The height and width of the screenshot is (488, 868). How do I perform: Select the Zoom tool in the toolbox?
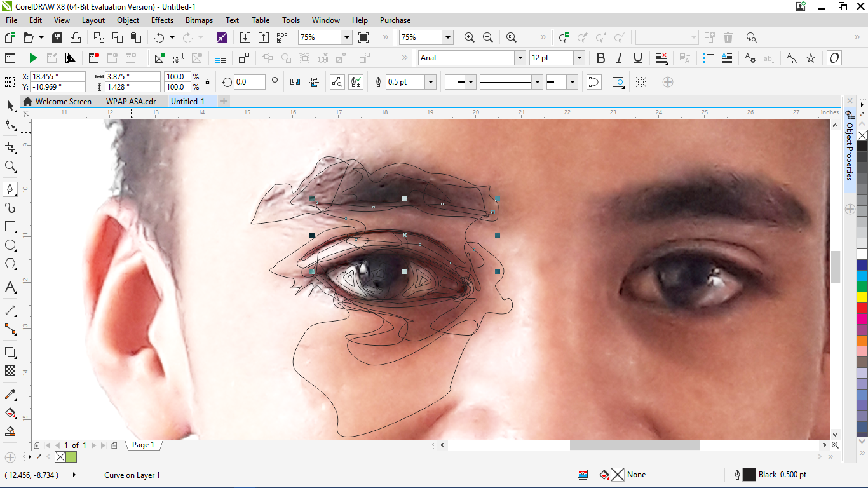pyautogui.click(x=10, y=166)
